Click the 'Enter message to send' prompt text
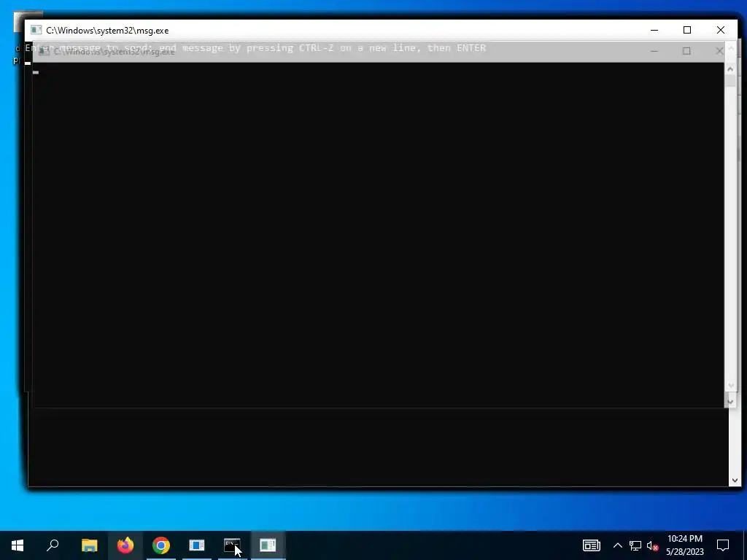This screenshot has width=747, height=560. [x=255, y=48]
